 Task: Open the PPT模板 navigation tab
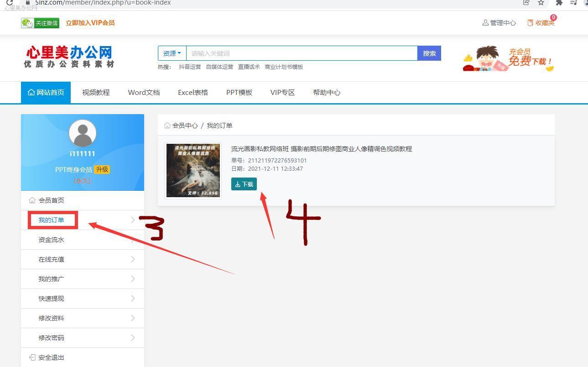[x=239, y=93]
